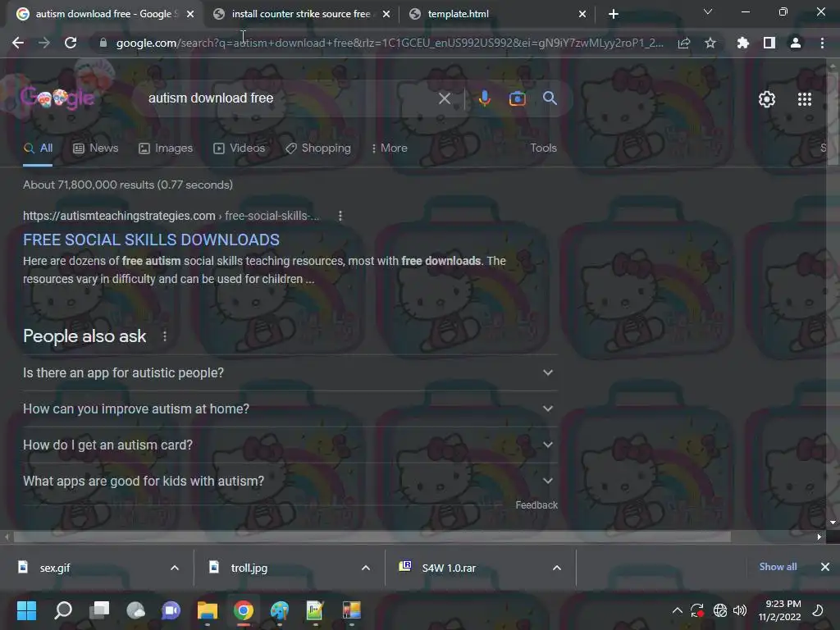This screenshot has width=840, height=630.
Task: Open the tab search chevron
Action: click(x=708, y=11)
